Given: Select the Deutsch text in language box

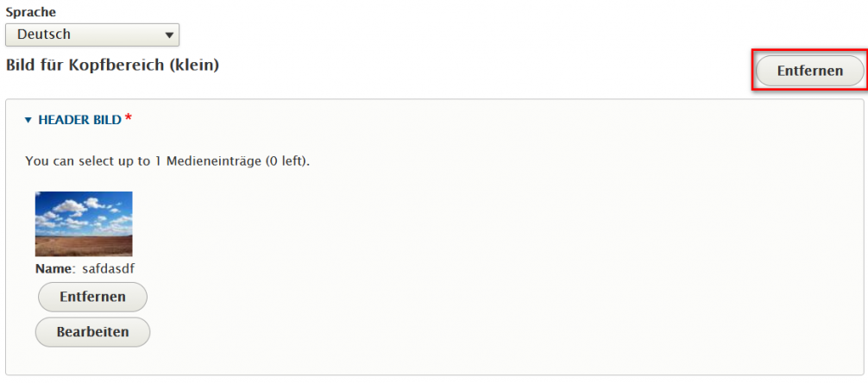Looking at the screenshot, I should click(x=44, y=35).
